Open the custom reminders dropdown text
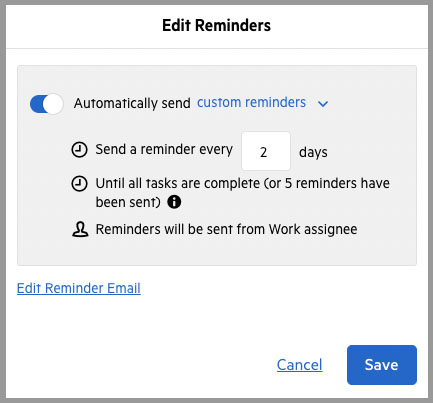The width and height of the screenshot is (433, 403). (x=251, y=102)
